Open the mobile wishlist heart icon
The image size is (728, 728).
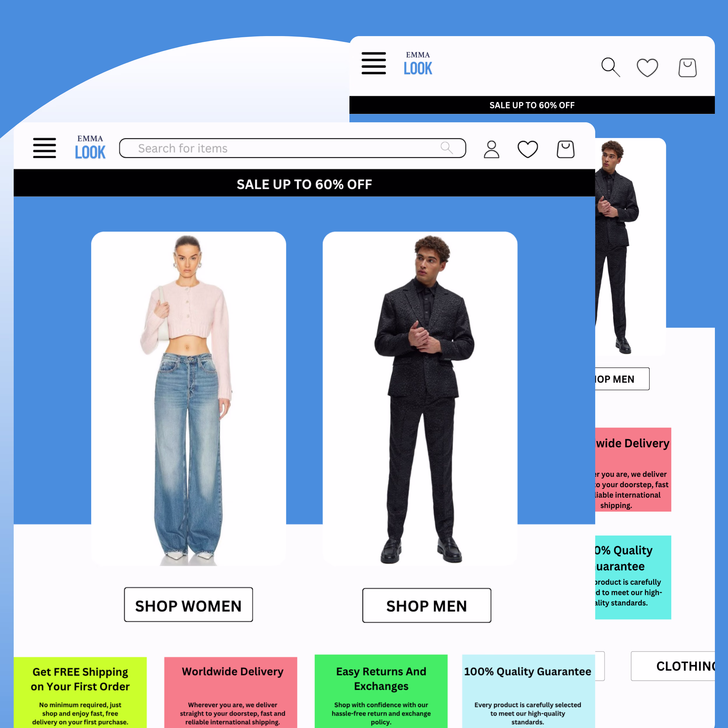coord(647,68)
